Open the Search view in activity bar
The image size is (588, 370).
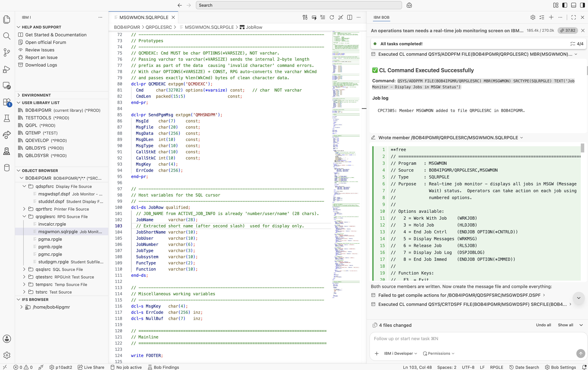(x=7, y=36)
